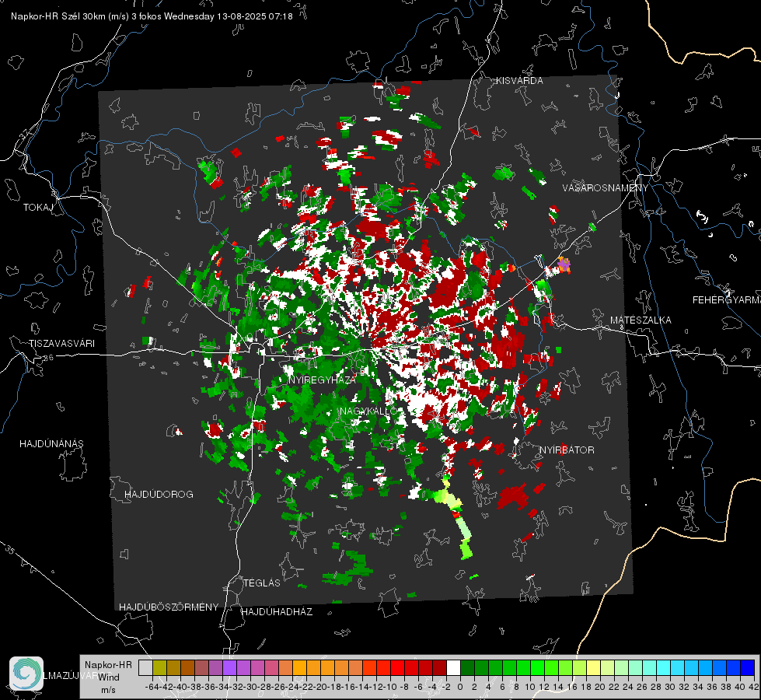Image resolution: width=761 pixels, height=700 pixels.
Task: Select the NYÍREGYHÁZA city label
Action: coord(322,380)
